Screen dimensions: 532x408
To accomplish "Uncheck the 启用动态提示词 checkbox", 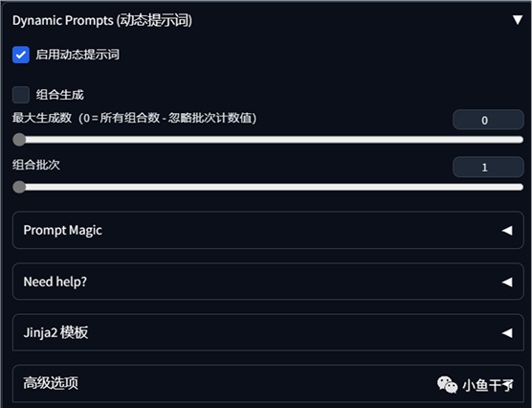I will 21,55.
